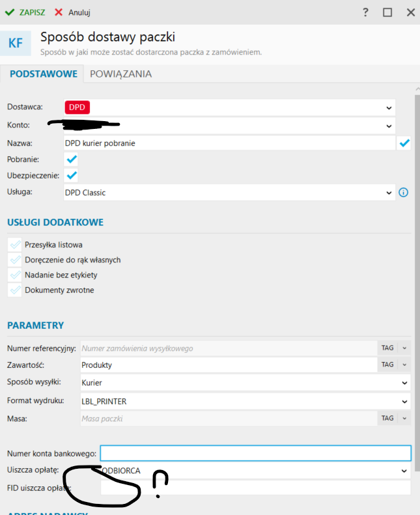Click the KF logo icon
This screenshot has height=515, width=420.
[x=16, y=43]
